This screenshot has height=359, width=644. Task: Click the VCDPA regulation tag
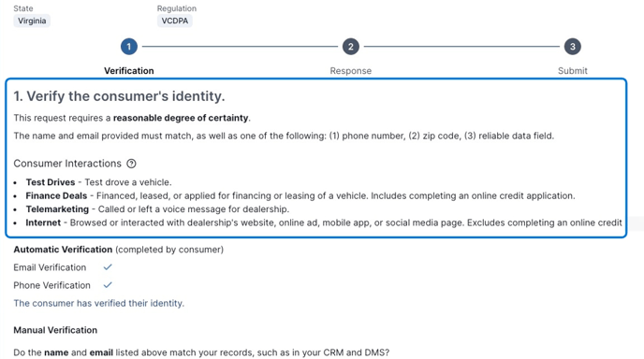tap(174, 21)
